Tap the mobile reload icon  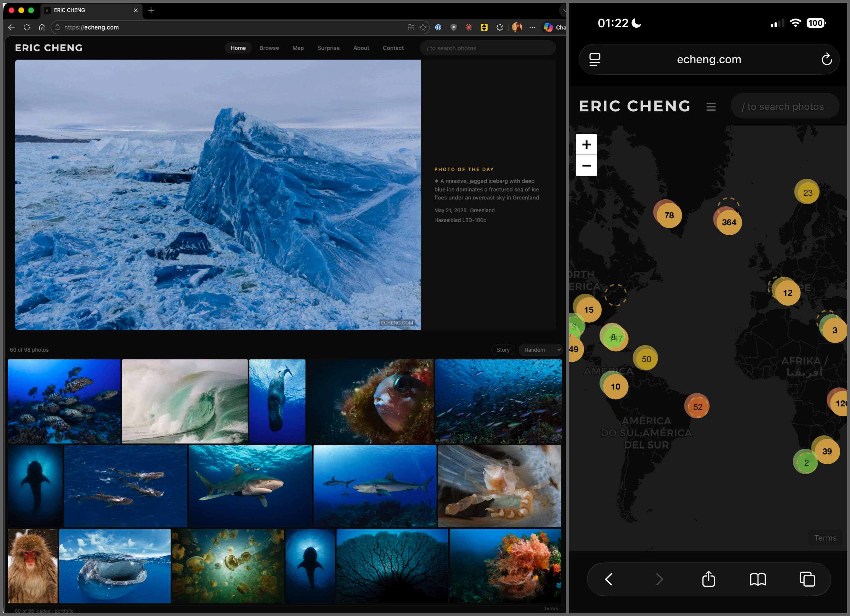coord(827,59)
